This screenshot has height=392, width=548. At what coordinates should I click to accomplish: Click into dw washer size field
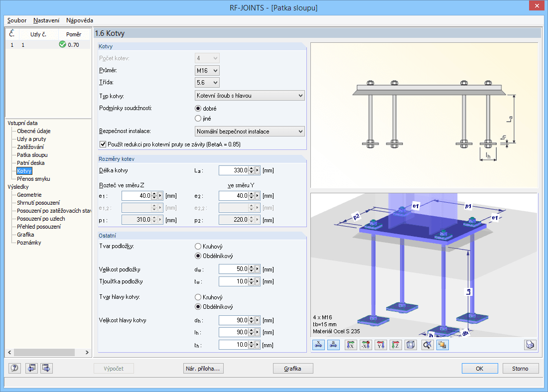pyautogui.click(x=234, y=269)
